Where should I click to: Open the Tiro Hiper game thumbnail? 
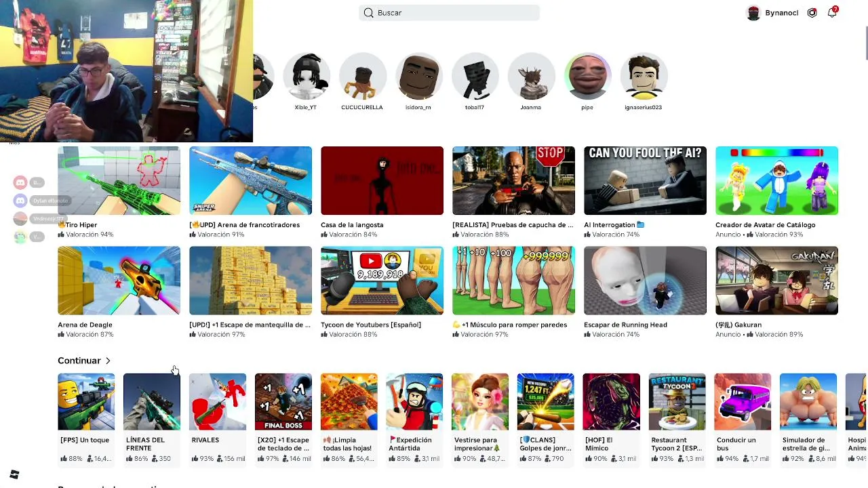pos(119,180)
